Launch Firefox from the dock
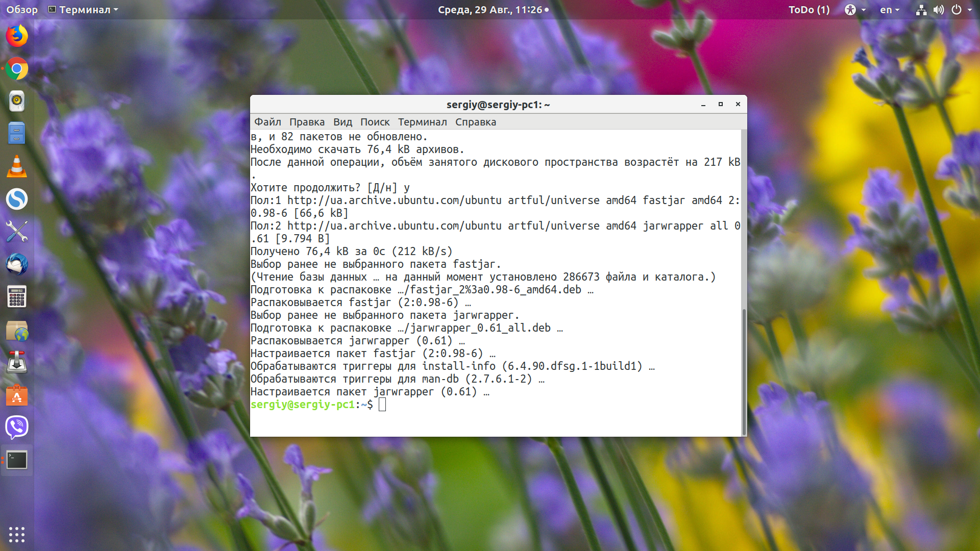980x551 pixels. click(x=17, y=36)
